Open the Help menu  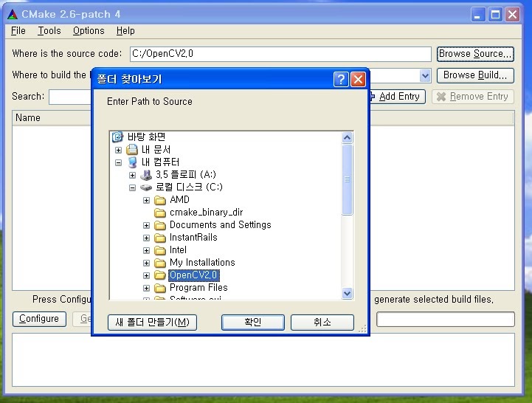pos(125,31)
